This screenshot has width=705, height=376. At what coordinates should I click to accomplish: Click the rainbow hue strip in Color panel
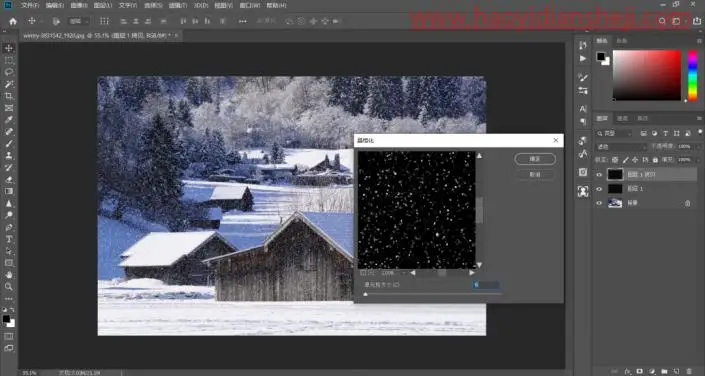tap(693, 75)
